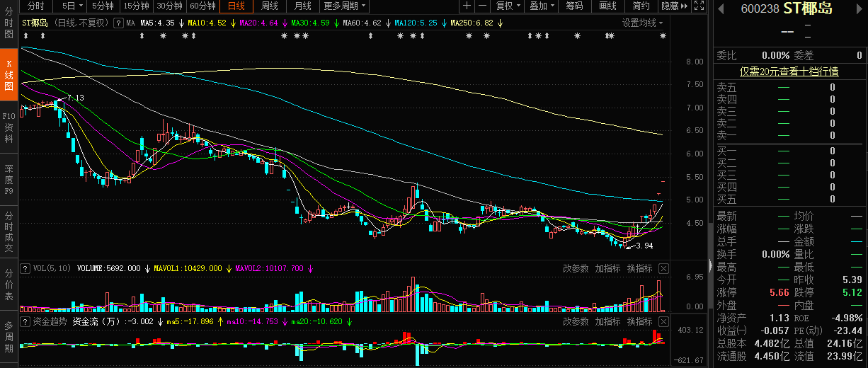This screenshot has height=368, width=868.
Task: Select the K线图 sidebar view
Action: (8, 75)
